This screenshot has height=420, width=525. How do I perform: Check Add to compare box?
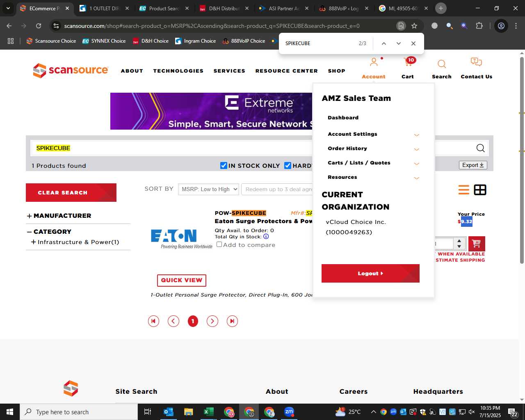pos(219,244)
